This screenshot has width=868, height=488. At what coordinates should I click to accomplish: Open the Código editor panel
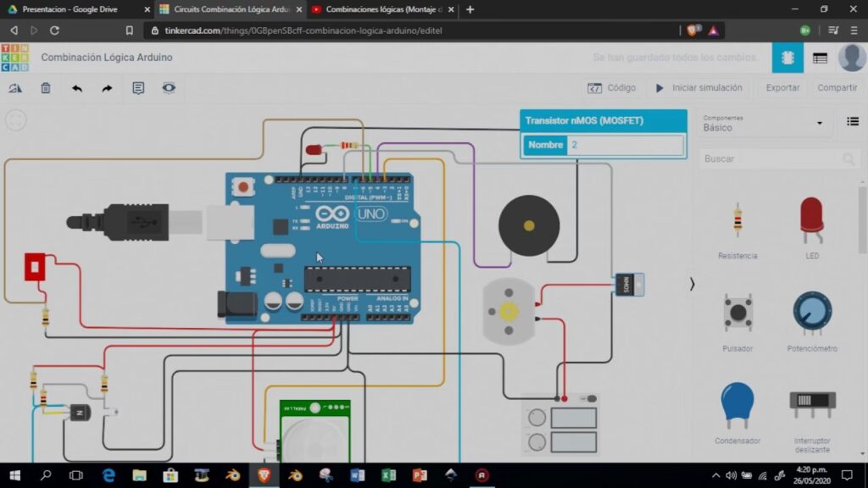tap(611, 88)
